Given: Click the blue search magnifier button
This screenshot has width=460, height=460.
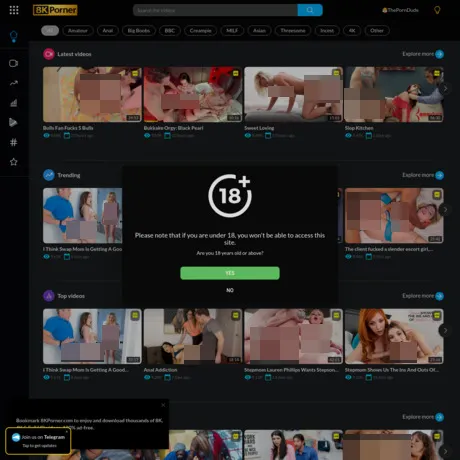Looking at the screenshot, I should 310,10.
